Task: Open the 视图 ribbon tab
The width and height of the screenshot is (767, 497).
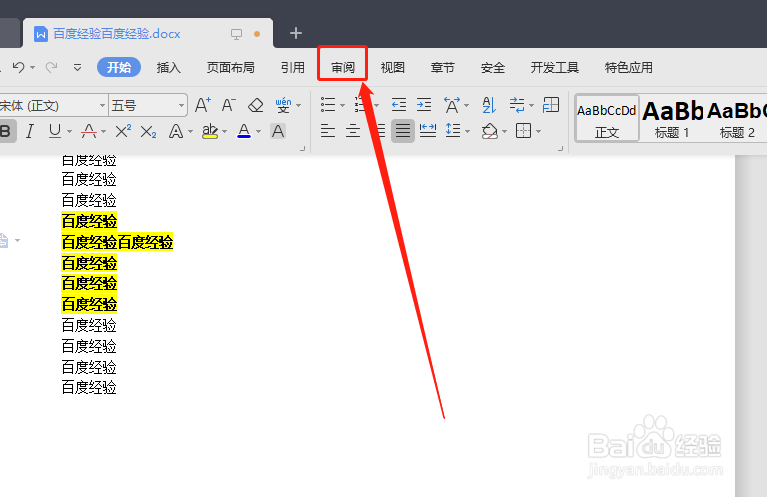Action: pyautogui.click(x=393, y=68)
